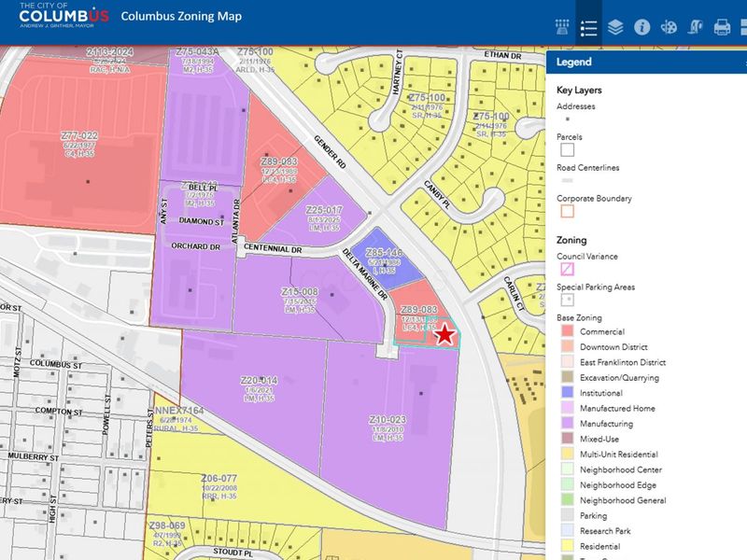Open the Layers stack icon
Screen dimensions: 747x560
(614, 27)
